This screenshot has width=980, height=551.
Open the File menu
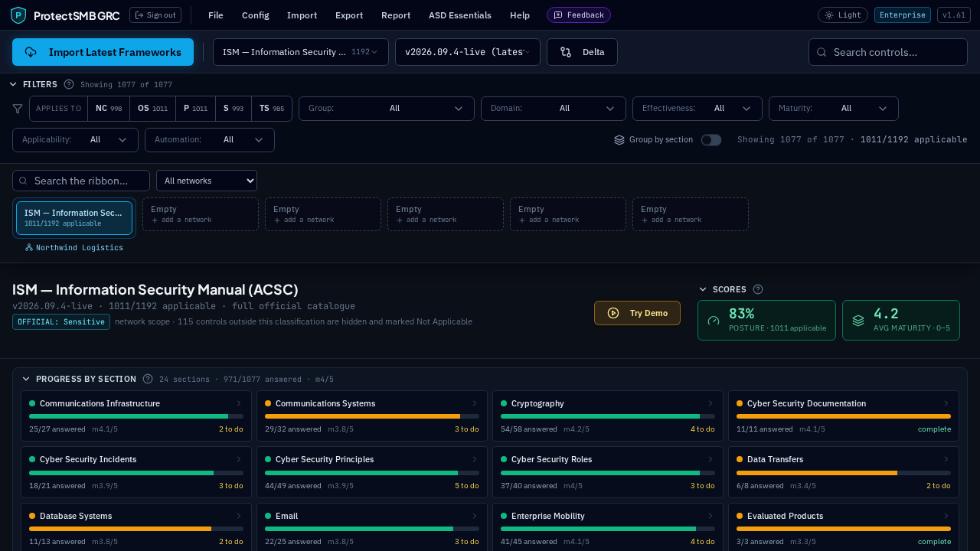pyautogui.click(x=216, y=15)
